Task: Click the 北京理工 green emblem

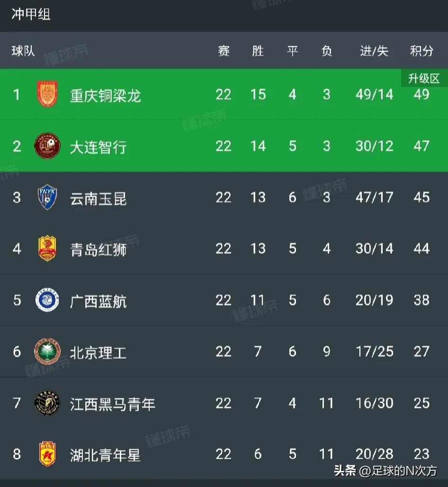Action: tap(47, 352)
